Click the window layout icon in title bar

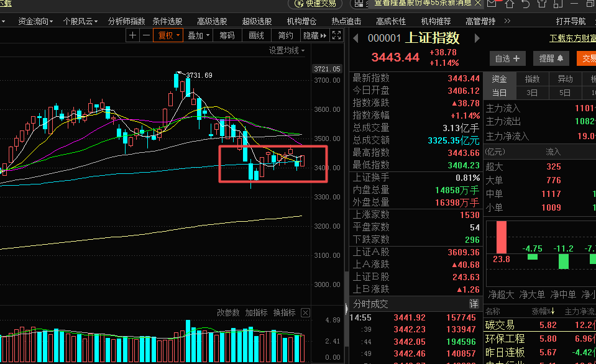point(558,4)
